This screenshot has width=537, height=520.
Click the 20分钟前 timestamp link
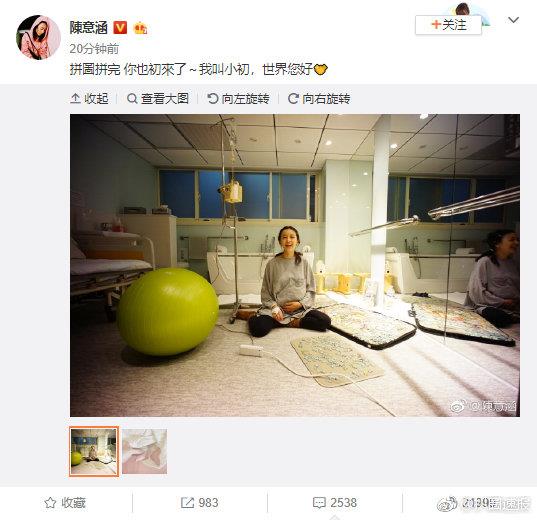[x=94, y=49]
